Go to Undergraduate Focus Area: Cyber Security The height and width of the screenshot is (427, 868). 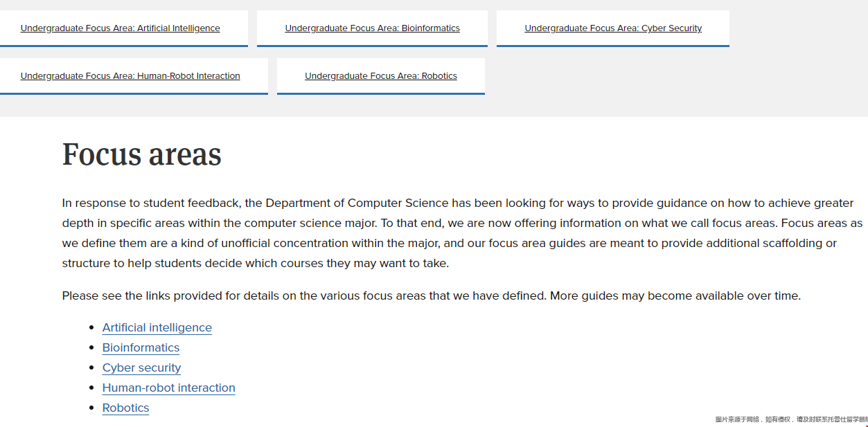(613, 28)
